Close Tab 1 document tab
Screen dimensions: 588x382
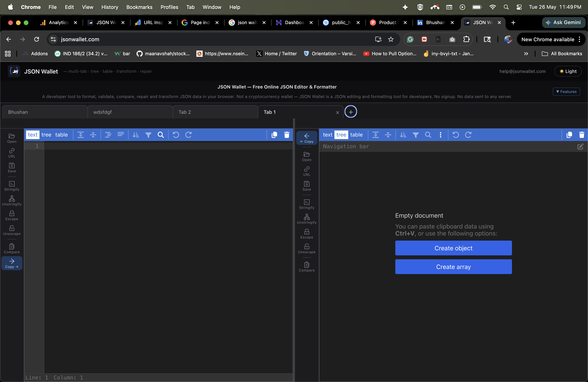338,112
